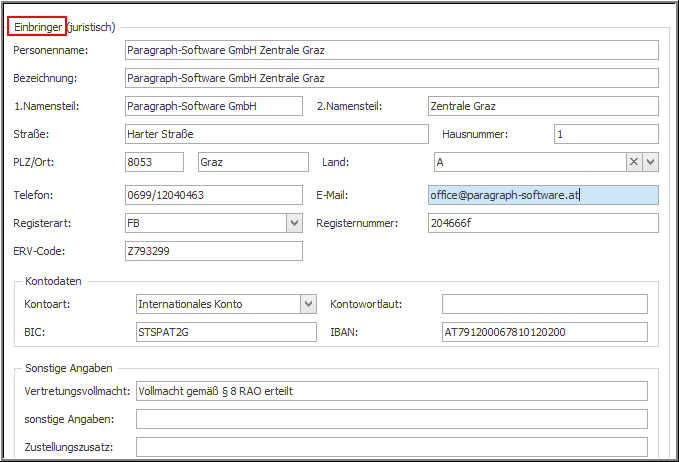The image size is (679, 462).
Task: Click the Registernummer: label
Action: pos(357,223)
